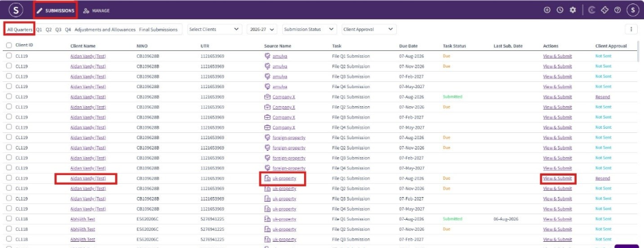Click source icon beside amulya, Q3 Submission row
Viewport: 644px width, 248px height.
(x=267, y=76)
